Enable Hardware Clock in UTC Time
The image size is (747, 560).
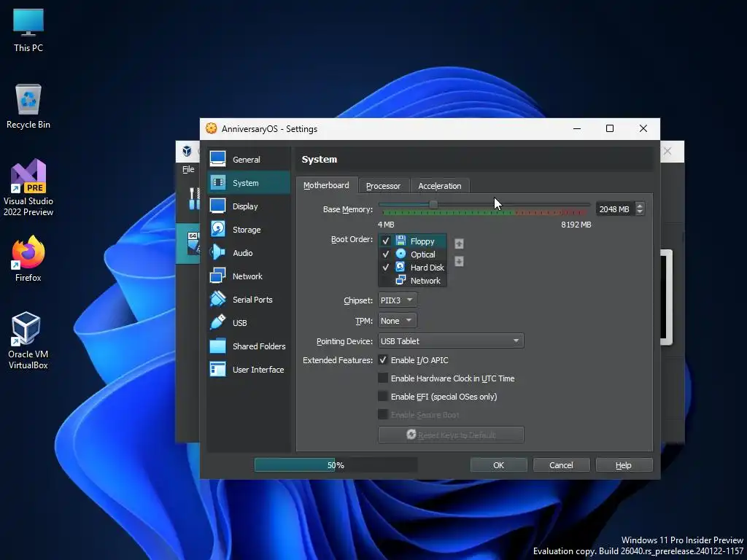(x=382, y=378)
